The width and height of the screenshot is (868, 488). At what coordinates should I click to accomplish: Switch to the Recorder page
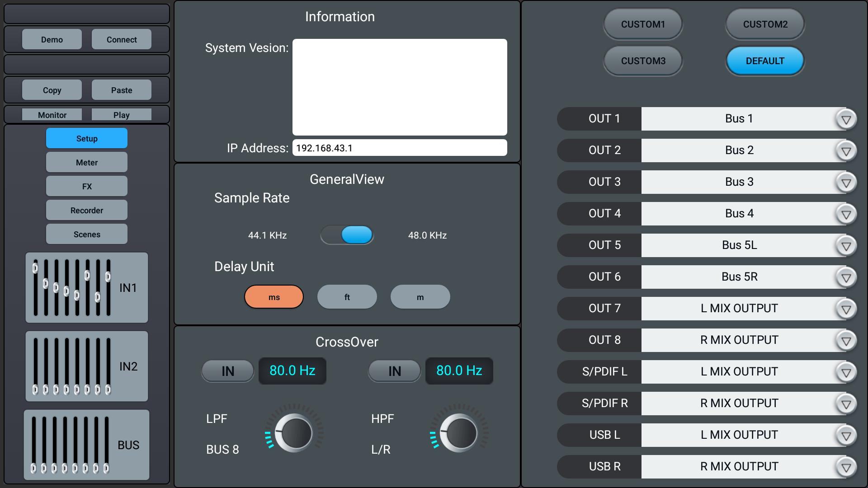click(x=87, y=210)
